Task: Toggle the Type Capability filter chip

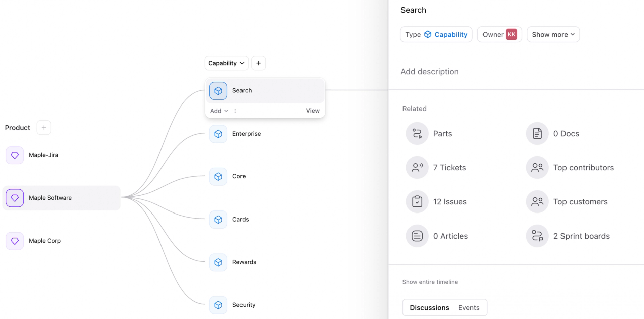Action: tap(436, 34)
